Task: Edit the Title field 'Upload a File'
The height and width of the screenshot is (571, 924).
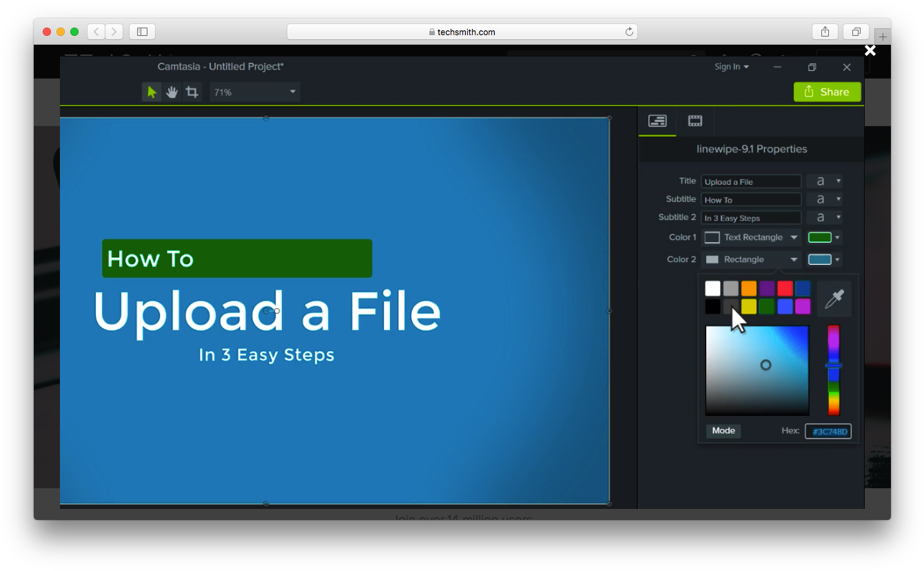Action: pyautogui.click(x=751, y=181)
